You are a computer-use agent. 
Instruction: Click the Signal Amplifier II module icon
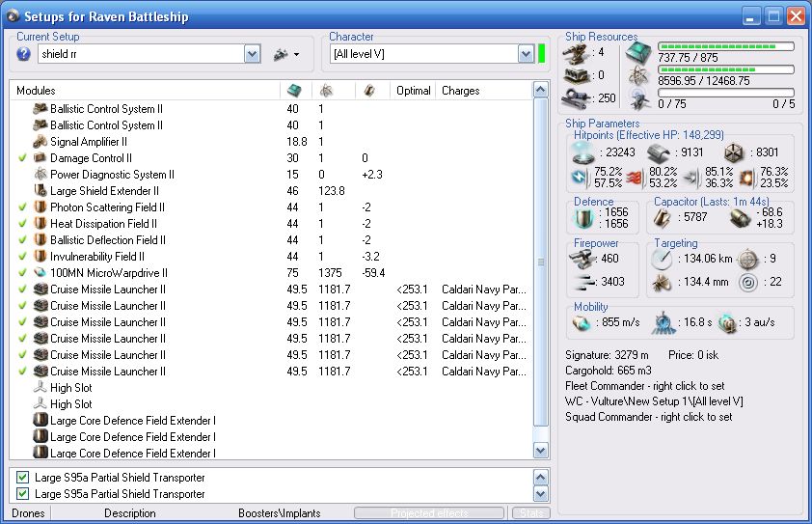pos(40,142)
